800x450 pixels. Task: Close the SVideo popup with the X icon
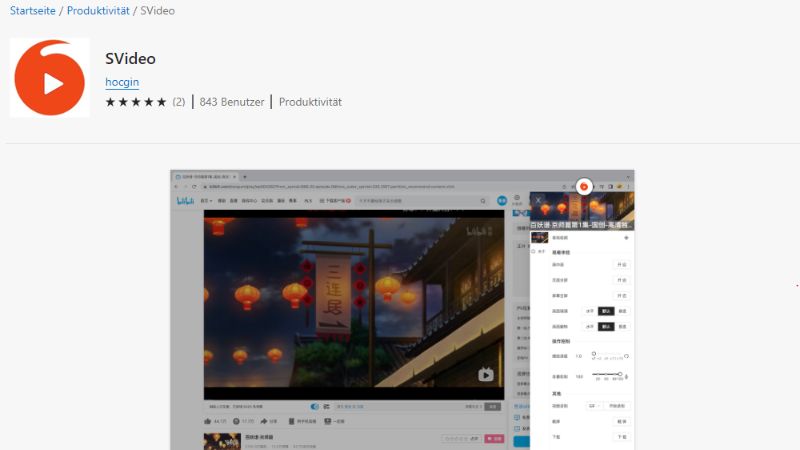click(538, 200)
